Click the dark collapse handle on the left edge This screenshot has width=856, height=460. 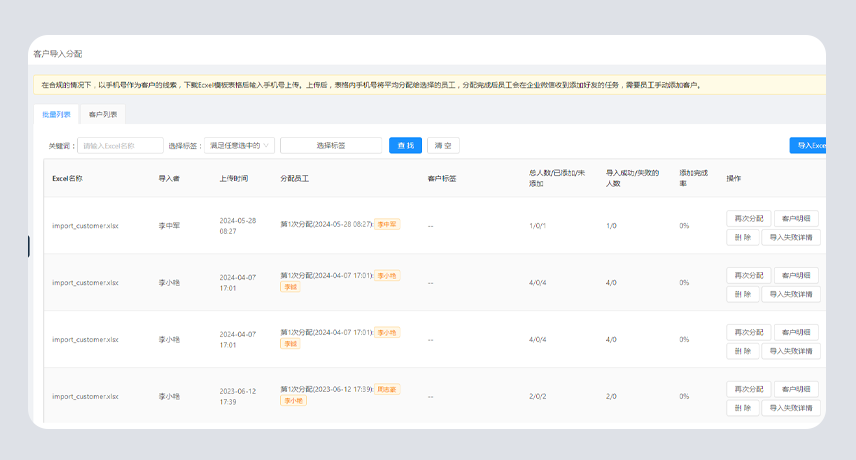click(29, 246)
